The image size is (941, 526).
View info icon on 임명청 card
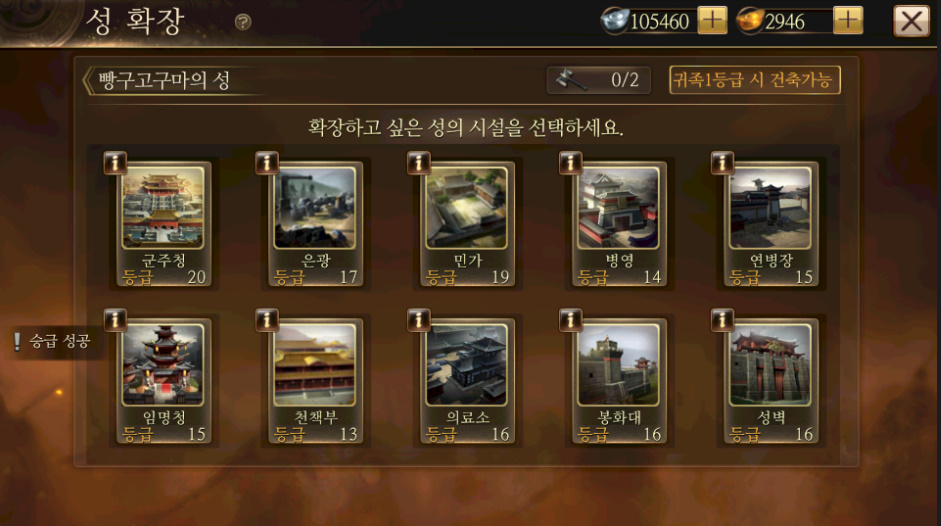(x=115, y=319)
